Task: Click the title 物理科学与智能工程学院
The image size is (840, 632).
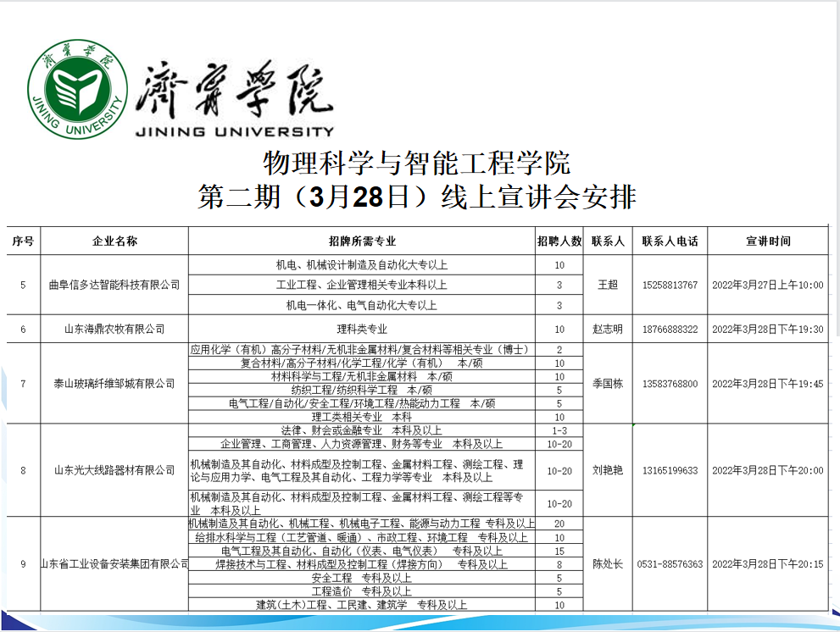Action: coord(416,162)
